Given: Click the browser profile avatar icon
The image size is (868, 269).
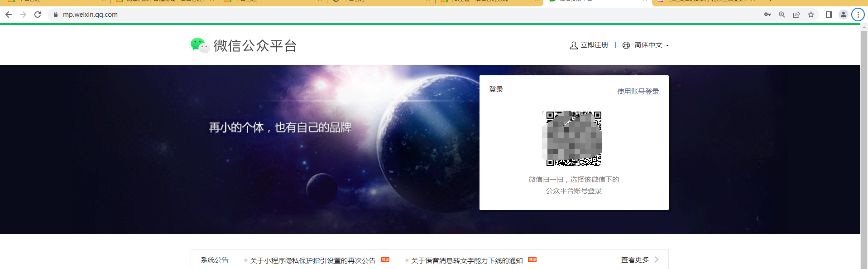Looking at the screenshot, I should [843, 15].
